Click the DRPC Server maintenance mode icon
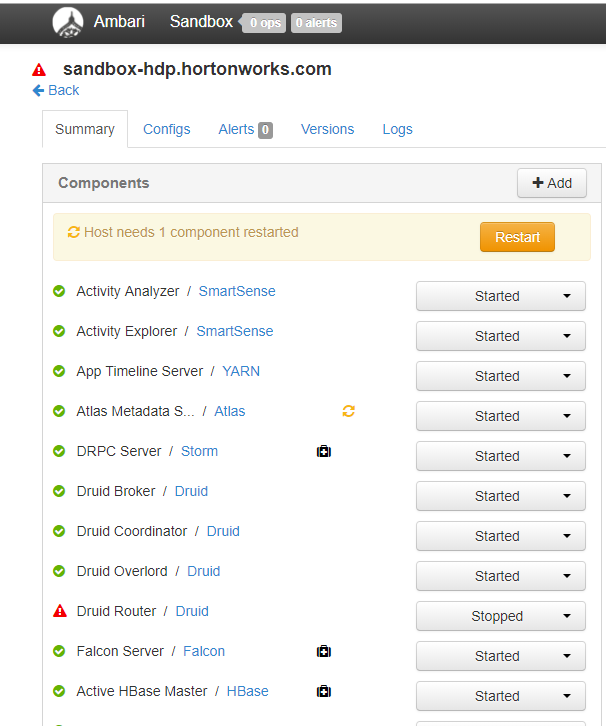The height and width of the screenshot is (726, 606). pyautogui.click(x=323, y=451)
